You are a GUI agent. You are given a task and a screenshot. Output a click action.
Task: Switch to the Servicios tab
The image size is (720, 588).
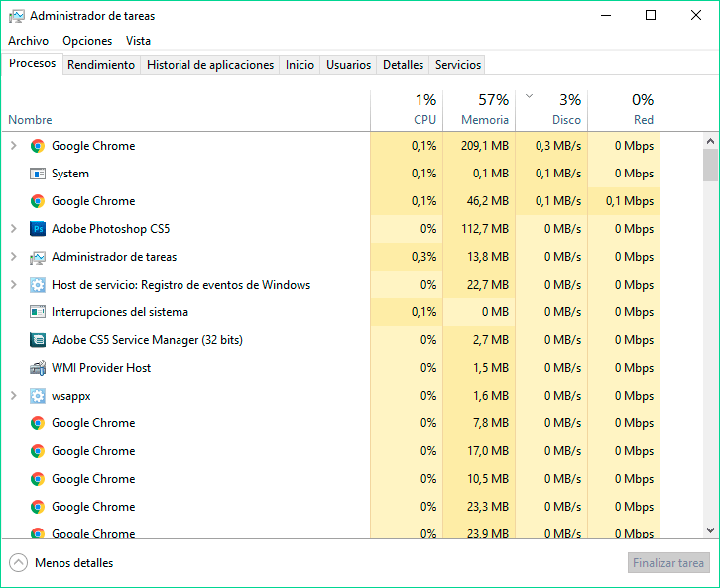click(458, 65)
